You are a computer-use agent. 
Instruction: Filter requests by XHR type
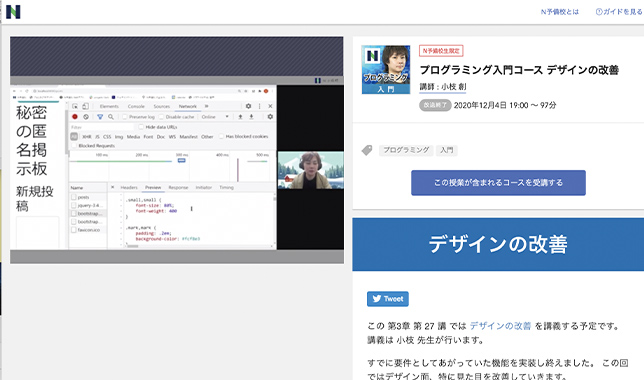(87, 136)
